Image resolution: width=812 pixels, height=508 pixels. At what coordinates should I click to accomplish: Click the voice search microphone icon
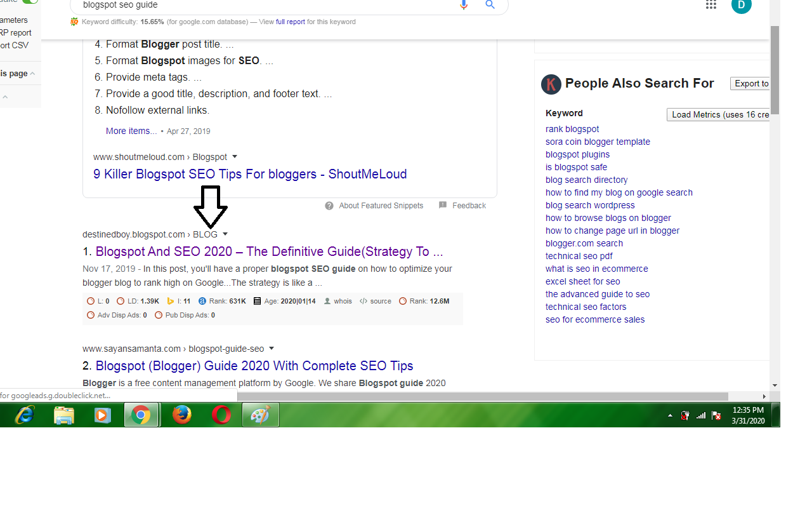[464, 5]
